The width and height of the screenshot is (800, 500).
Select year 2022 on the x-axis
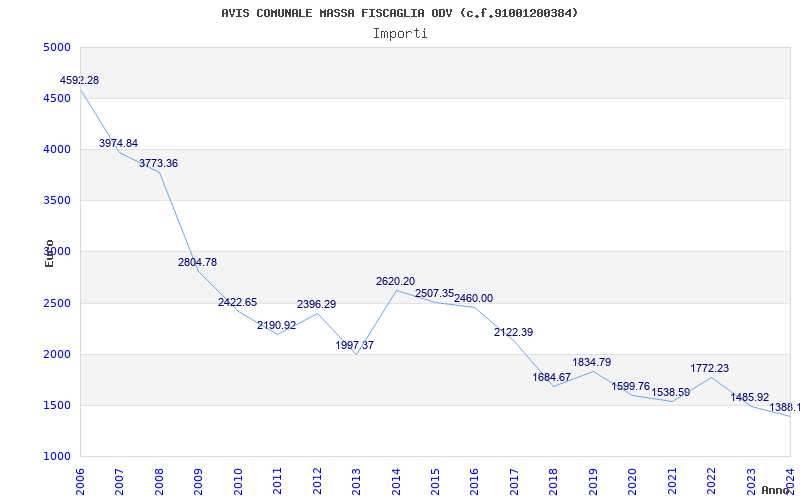(711, 481)
